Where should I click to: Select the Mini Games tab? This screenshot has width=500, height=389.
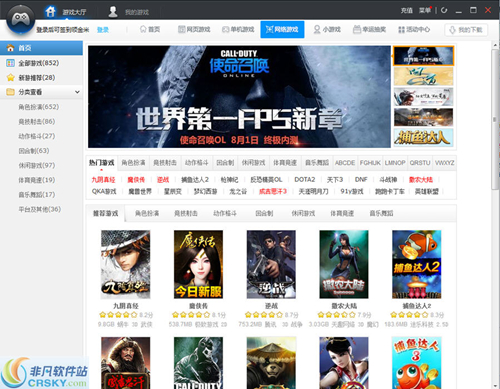click(327, 30)
